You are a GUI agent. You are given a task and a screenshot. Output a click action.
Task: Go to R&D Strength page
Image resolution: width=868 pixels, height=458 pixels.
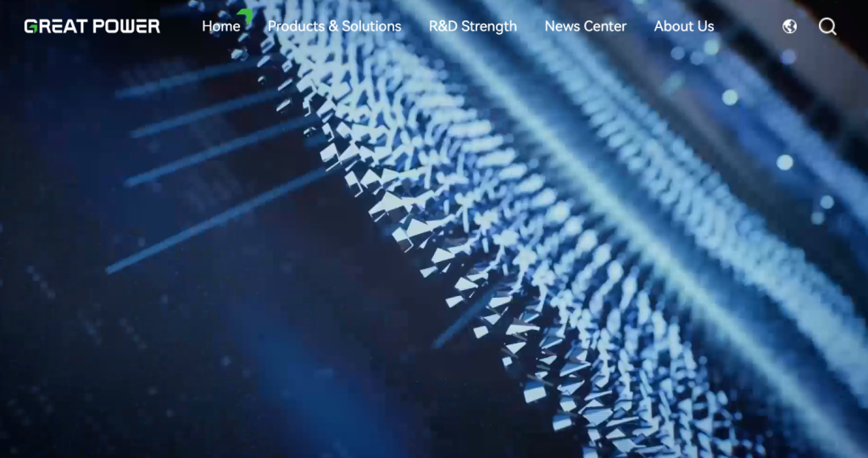coord(473,26)
